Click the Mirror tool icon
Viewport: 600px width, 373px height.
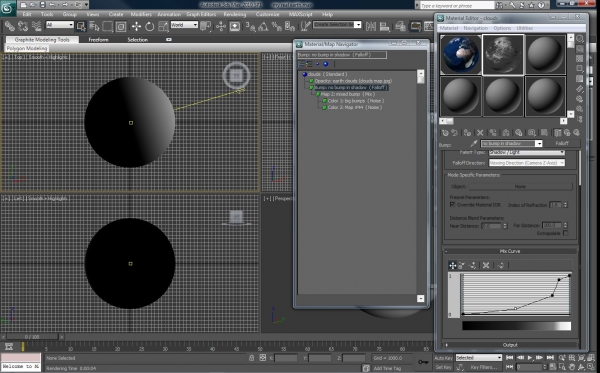[x=371, y=26]
